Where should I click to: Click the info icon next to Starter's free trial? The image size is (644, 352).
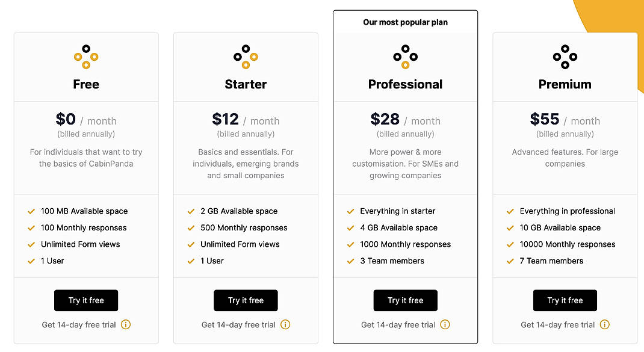285,324
